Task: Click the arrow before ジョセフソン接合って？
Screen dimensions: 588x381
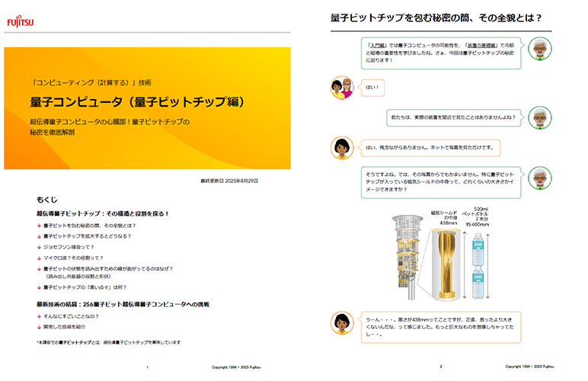Action: click(x=39, y=248)
